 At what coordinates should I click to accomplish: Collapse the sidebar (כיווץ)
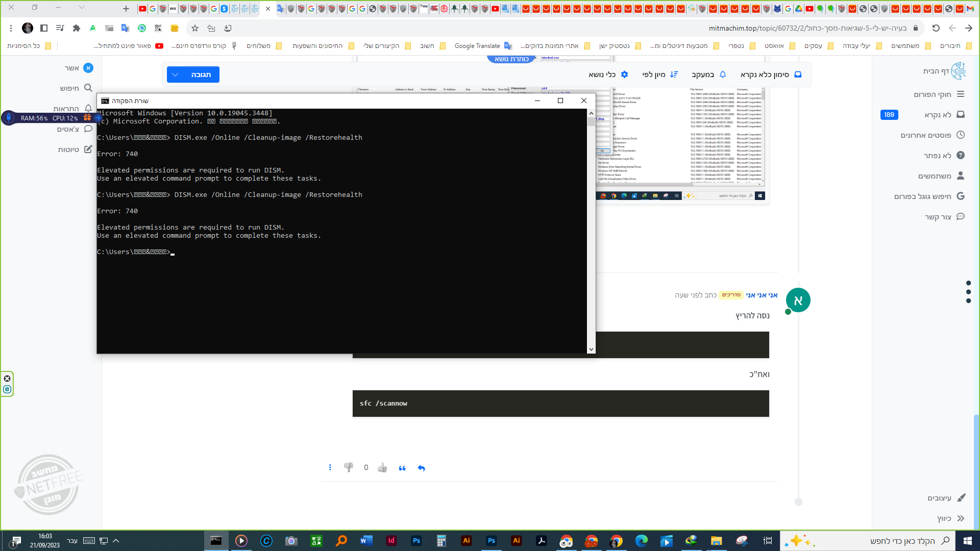tap(950, 518)
